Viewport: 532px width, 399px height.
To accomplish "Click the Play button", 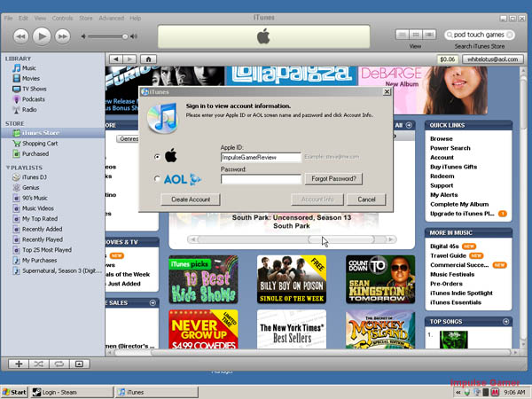I will pos(42,36).
